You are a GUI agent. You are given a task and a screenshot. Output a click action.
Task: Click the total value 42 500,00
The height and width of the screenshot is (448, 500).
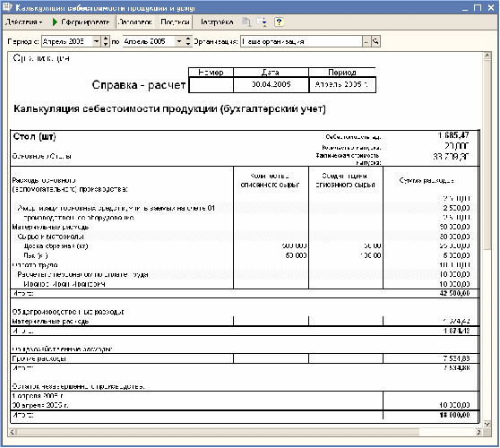[x=454, y=293]
